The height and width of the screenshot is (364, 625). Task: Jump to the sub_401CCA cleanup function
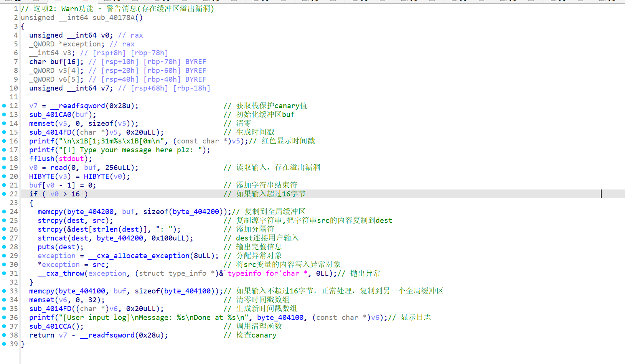[50, 326]
